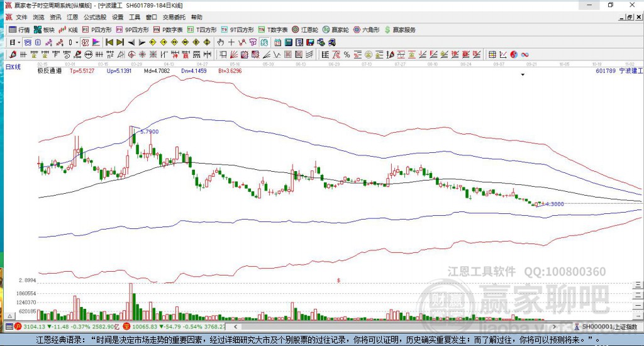This screenshot has width=644, height=346.
Task: Click the gold circle 金 icon
Action: 369,55
